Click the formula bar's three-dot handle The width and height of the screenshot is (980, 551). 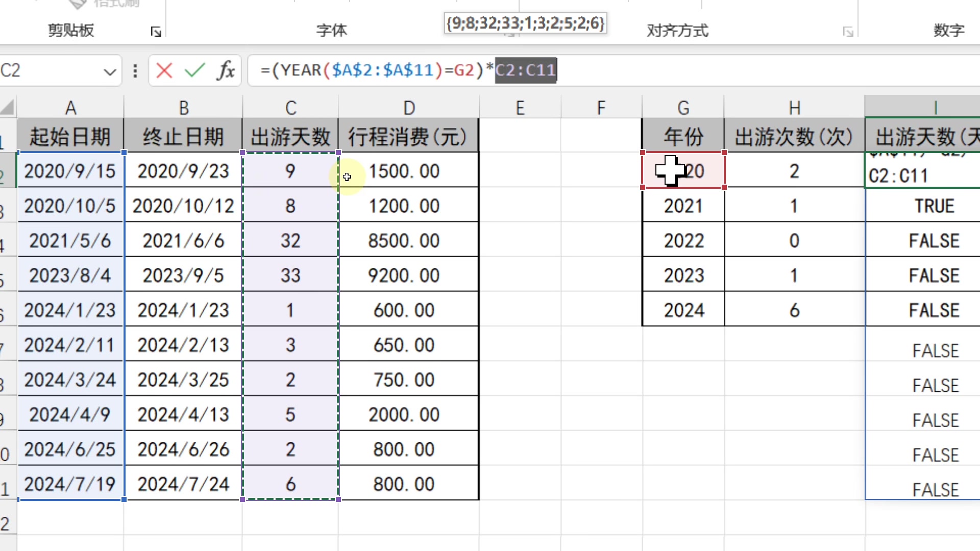coord(135,70)
